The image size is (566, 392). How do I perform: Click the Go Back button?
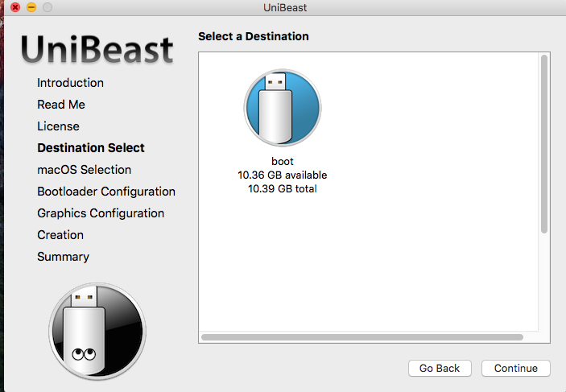tap(440, 368)
